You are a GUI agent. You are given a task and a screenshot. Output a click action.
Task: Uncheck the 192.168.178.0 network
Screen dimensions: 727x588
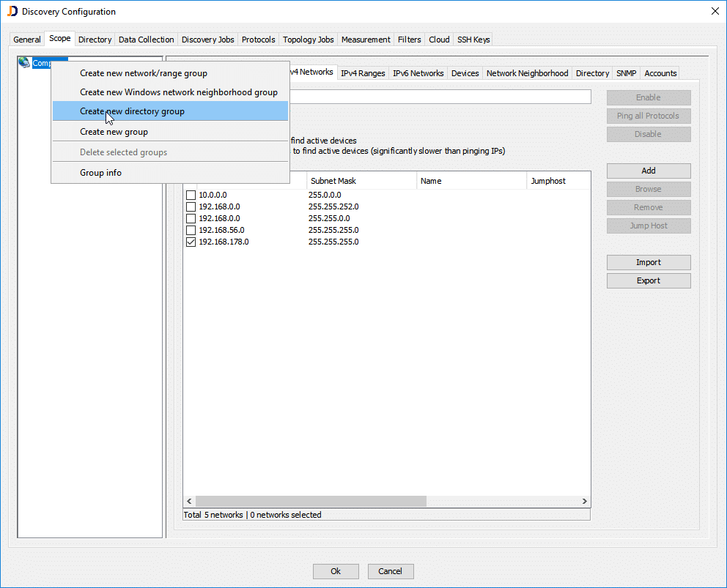click(x=191, y=241)
